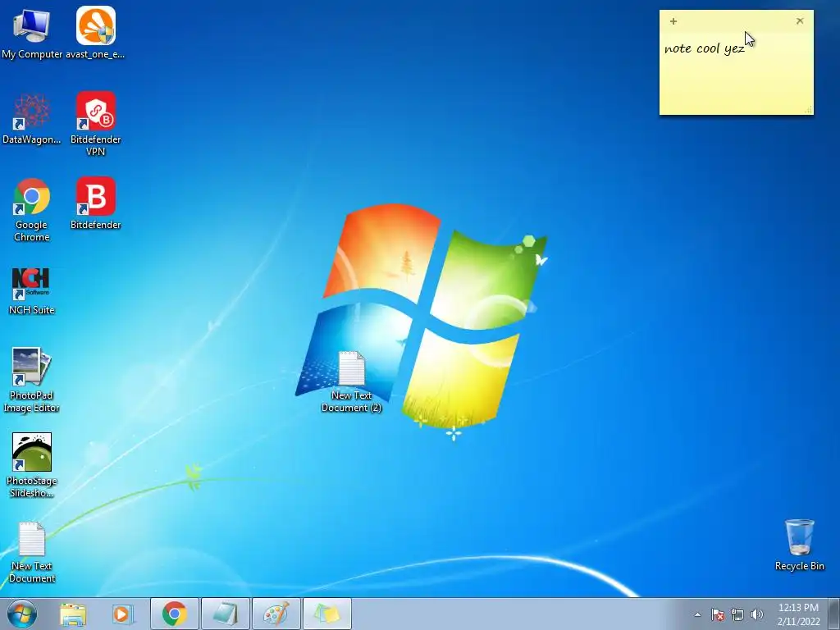840x630 pixels.
Task: Select the DataWagon shortcut icon
Action: pos(32,118)
